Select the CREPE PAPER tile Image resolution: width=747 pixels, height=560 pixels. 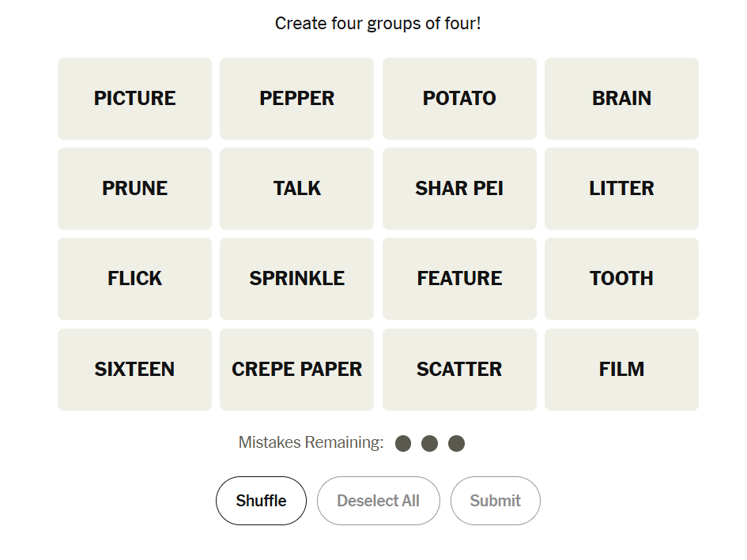296,370
